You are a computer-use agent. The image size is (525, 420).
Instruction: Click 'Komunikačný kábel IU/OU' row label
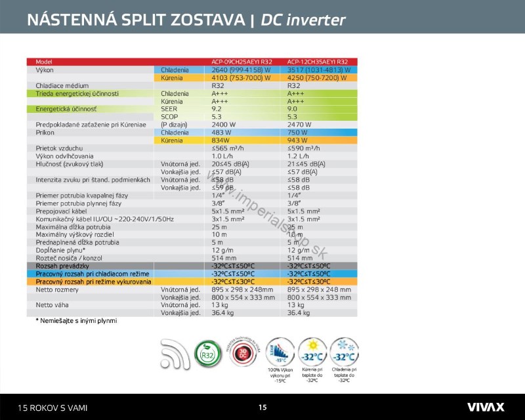pyautogui.click(x=104, y=219)
